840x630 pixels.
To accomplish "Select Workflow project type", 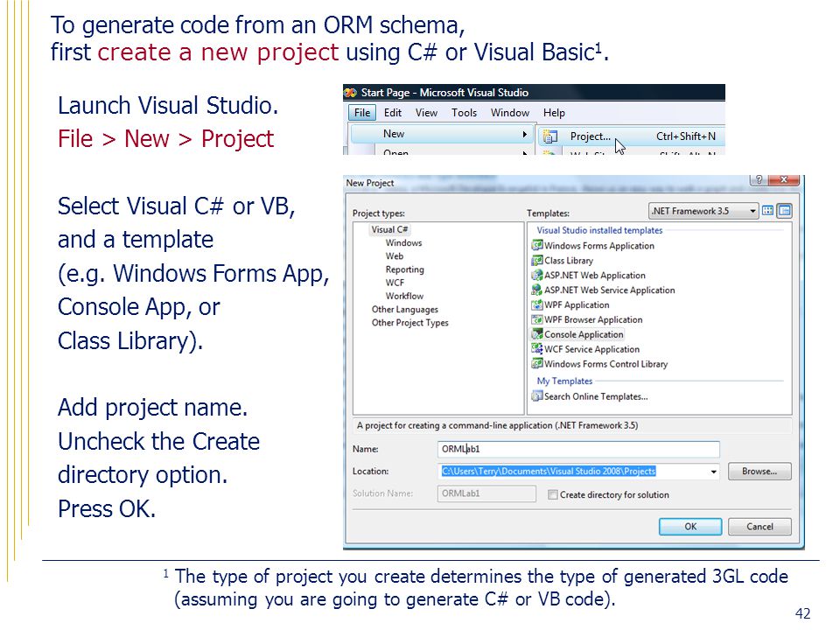I will click(404, 297).
